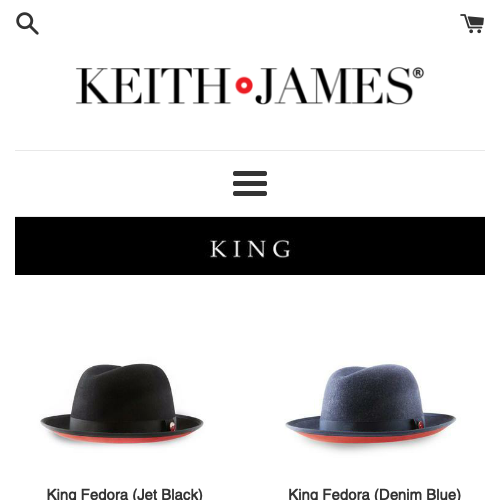Click the red pin on blue fedora

(x=421, y=425)
